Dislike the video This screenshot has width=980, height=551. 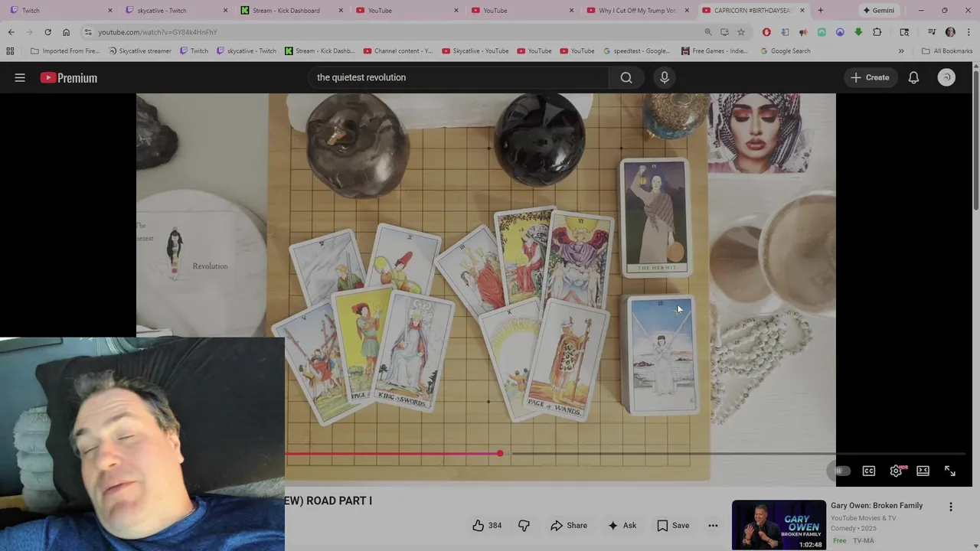(524, 525)
